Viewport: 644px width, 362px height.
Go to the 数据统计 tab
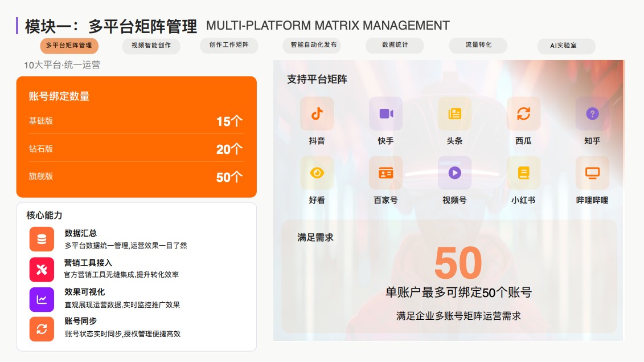pos(395,45)
